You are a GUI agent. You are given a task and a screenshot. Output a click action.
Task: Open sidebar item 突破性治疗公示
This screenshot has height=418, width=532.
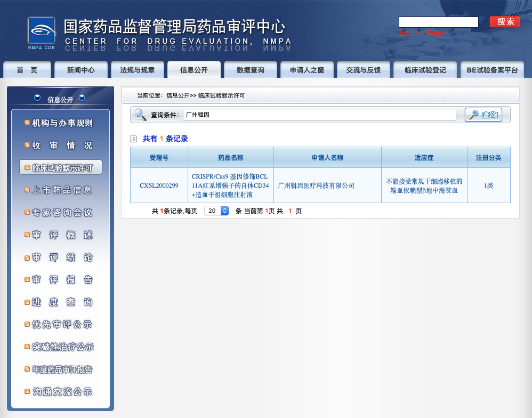point(63,347)
